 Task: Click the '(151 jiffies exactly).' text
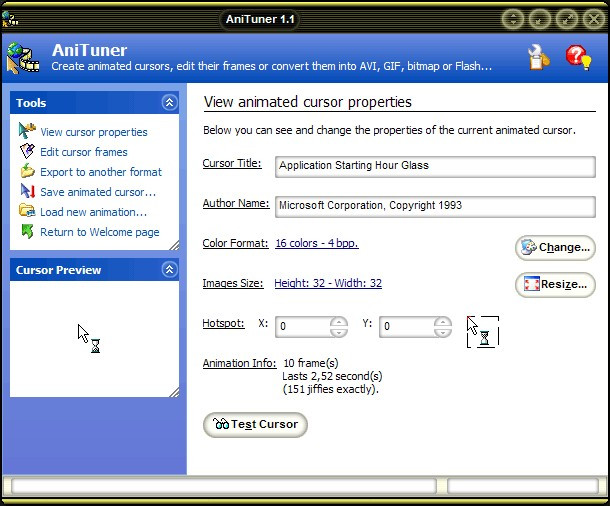tap(331, 389)
